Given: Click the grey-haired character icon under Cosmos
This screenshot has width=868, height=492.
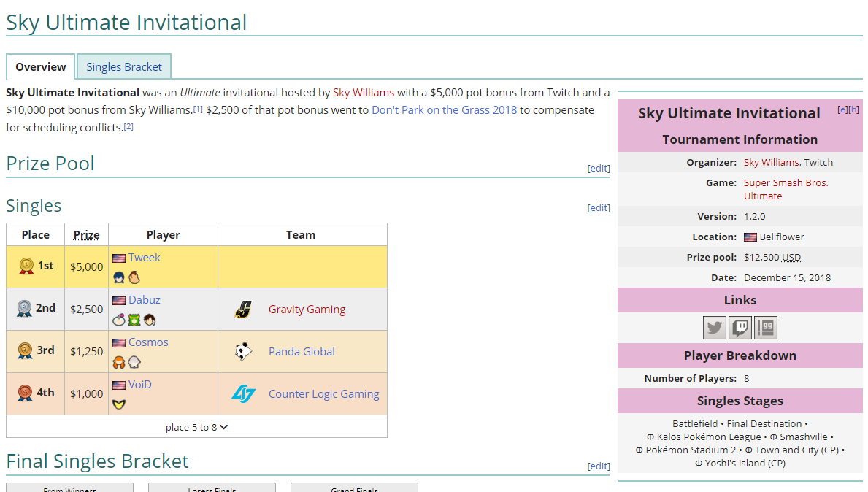Looking at the screenshot, I should pos(134,362).
